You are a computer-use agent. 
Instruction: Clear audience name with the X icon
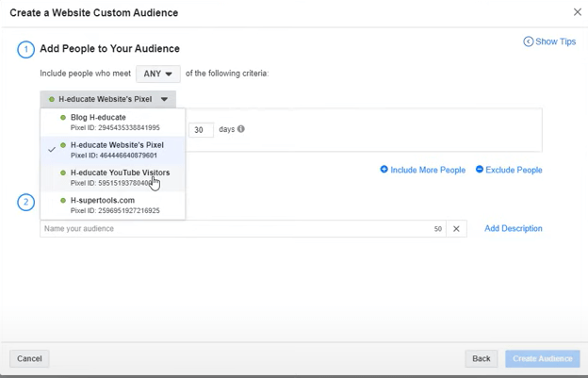click(x=456, y=229)
